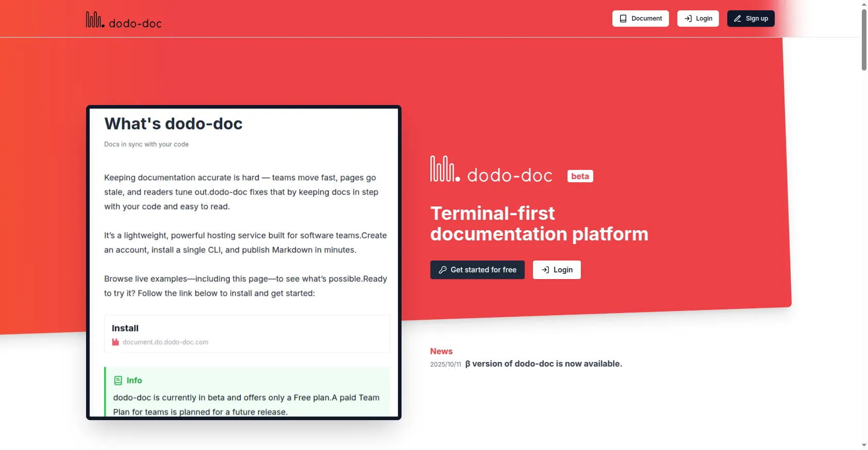
Task: Open the Install link card title
Action: coord(125,328)
